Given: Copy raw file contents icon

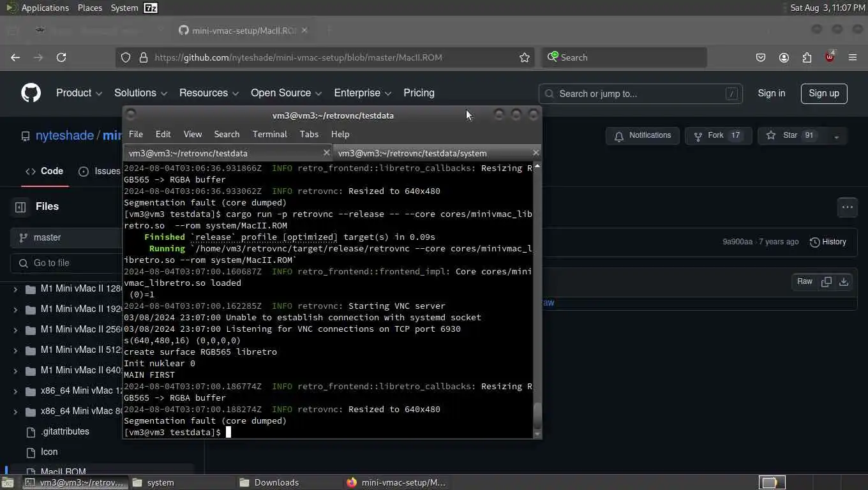Looking at the screenshot, I should pyautogui.click(x=827, y=281).
